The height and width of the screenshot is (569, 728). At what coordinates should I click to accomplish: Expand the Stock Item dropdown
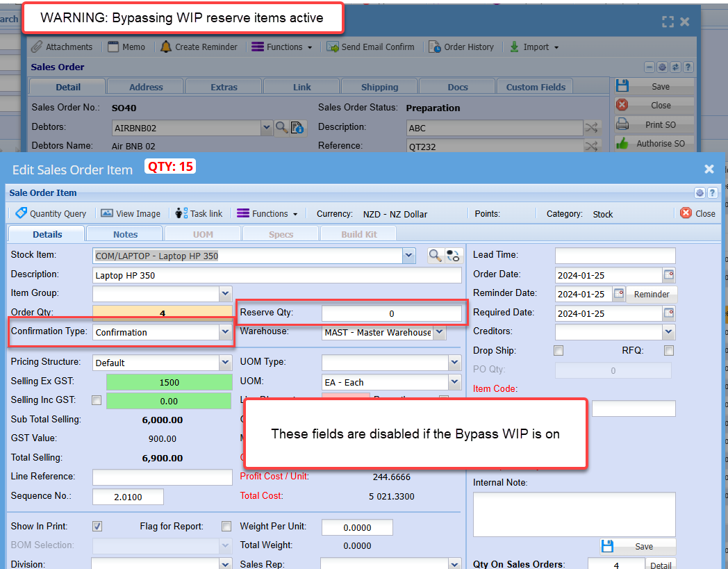click(x=408, y=255)
